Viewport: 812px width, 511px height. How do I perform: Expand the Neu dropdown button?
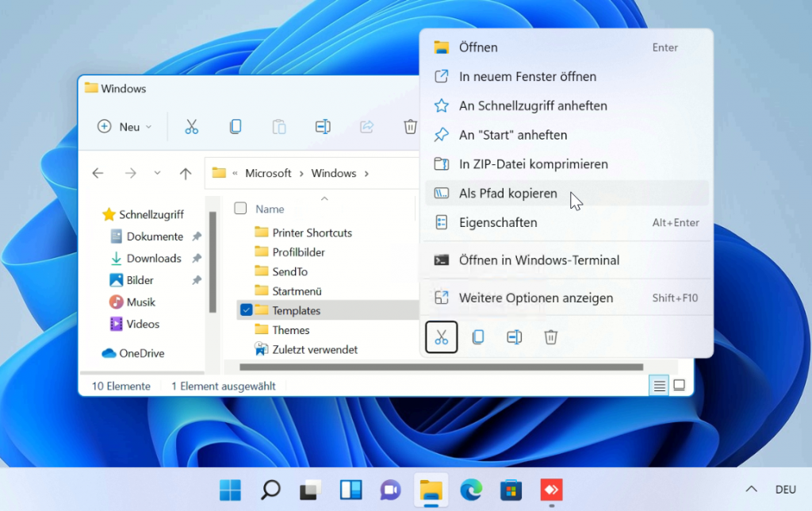tap(124, 127)
